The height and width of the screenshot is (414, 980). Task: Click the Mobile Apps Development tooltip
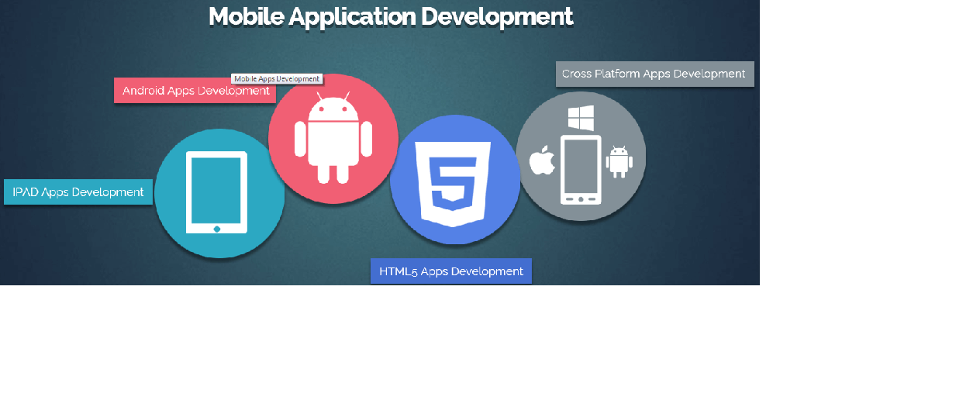tap(277, 79)
